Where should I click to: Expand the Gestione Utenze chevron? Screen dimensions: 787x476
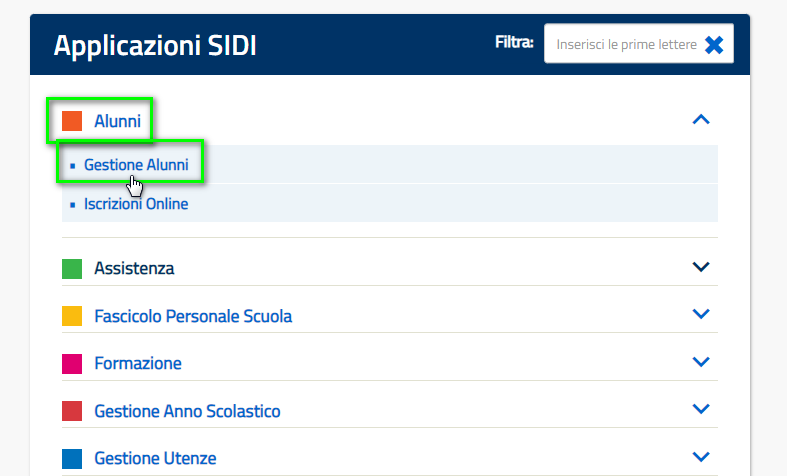tap(701, 456)
